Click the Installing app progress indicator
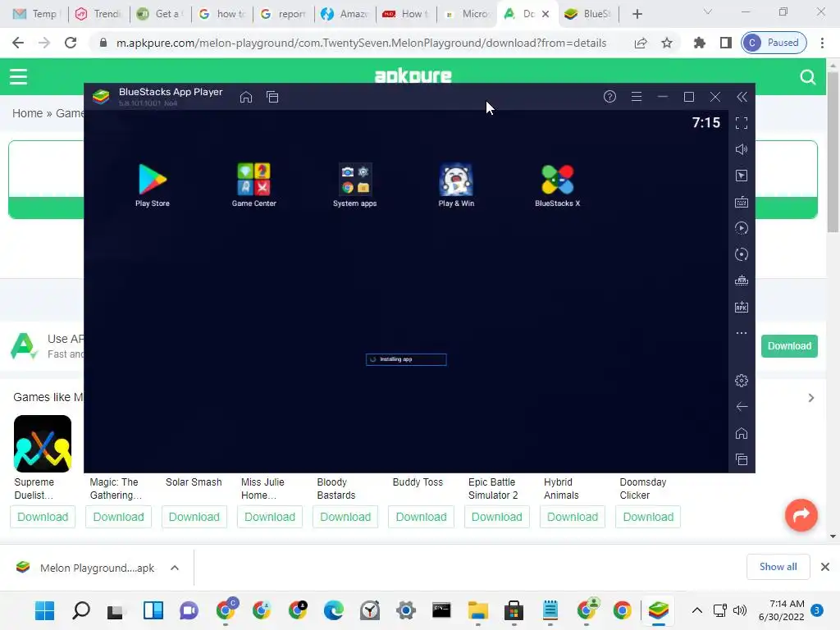This screenshot has width=840, height=630. (406, 359)
